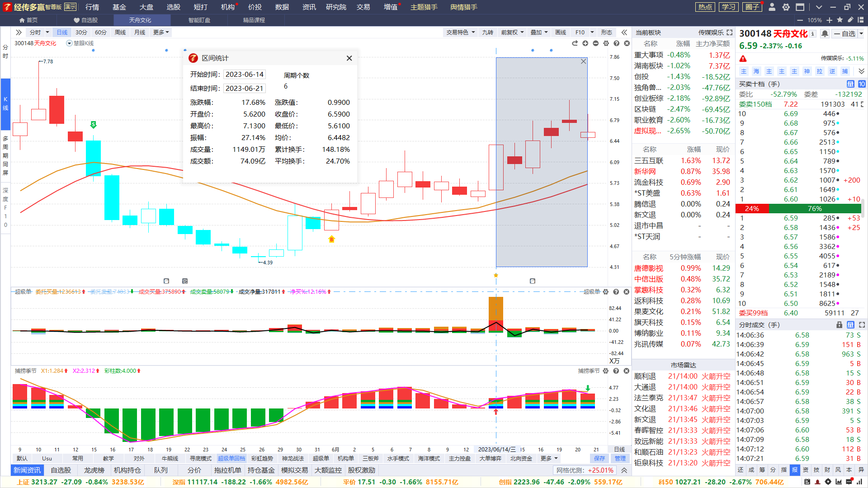Click the panel layout icon at top right

(861, 20)
